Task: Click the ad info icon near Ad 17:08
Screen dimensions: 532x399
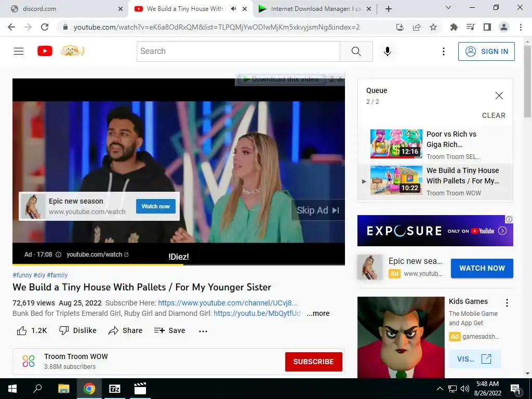Action: click(58, 255)
